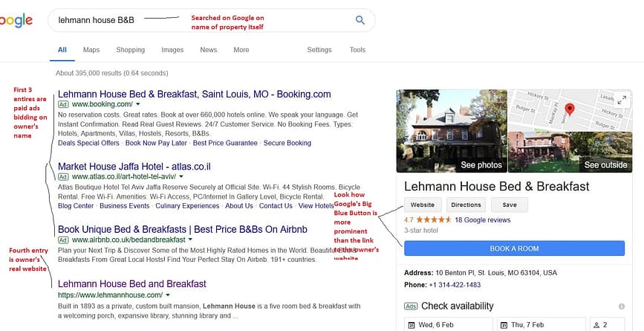Select check-in date Wed, 6 Feb field
644x331 pixels.
point(449,324)
